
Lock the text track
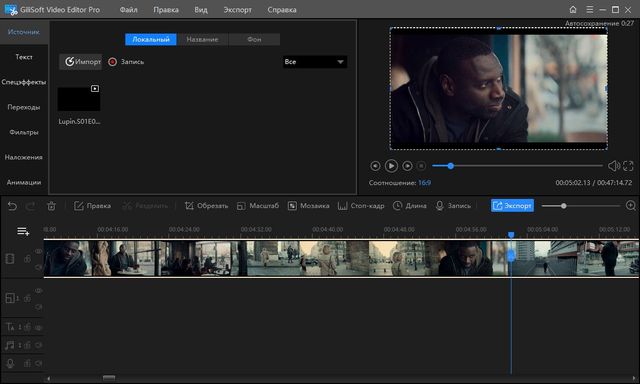pyautogui.click(x=27, y=327)
